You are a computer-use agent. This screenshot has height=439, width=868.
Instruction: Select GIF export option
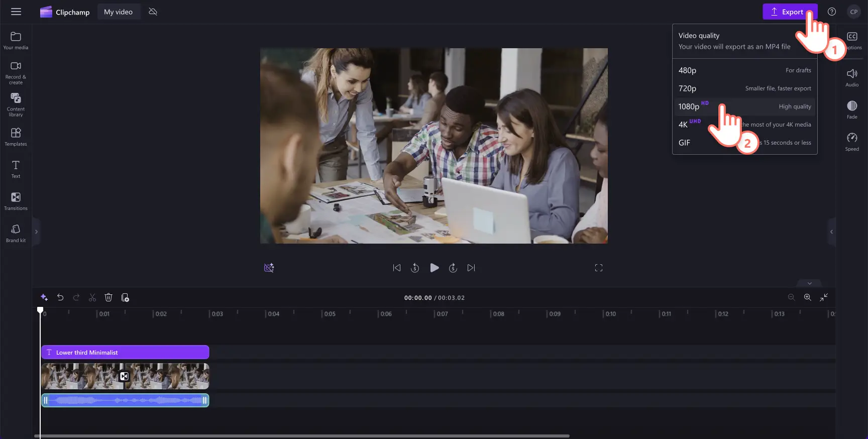click(x=744, y=143)
